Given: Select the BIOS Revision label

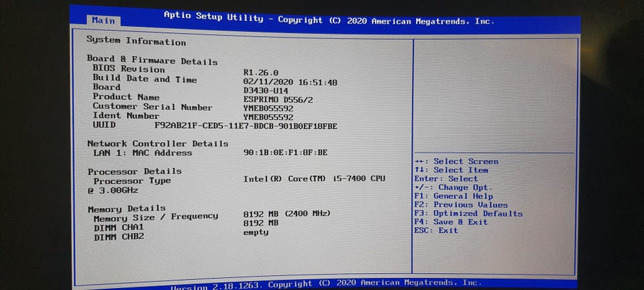Looking at the screenshot, I should pyautogui.click(x=129, y=69).
